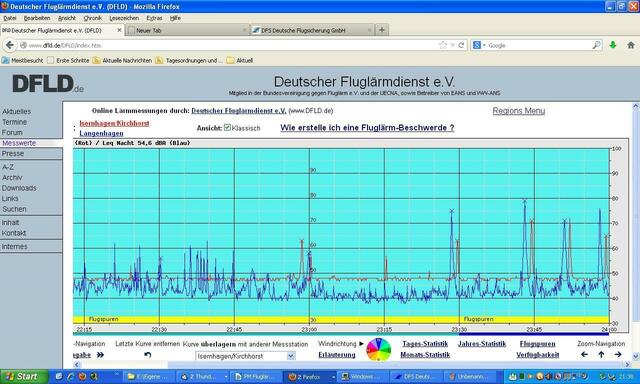
Task: Select the Langenhagen station link
Action: 101,133
